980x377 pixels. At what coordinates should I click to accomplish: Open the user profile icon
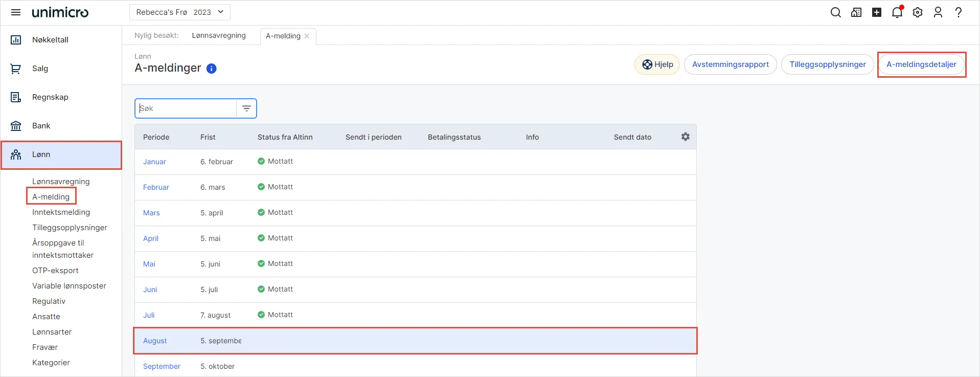click(x=938, y=12)
